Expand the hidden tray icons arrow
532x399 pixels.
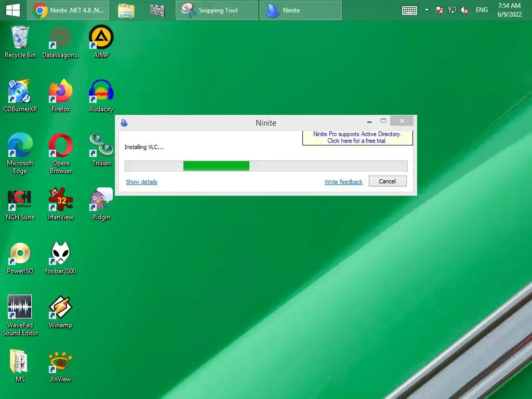427,10
